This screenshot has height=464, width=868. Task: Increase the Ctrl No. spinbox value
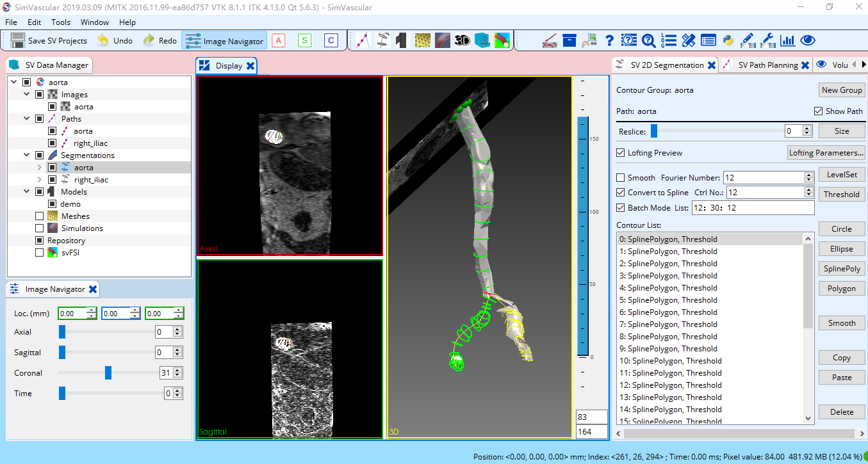click(x=808, y=189)
